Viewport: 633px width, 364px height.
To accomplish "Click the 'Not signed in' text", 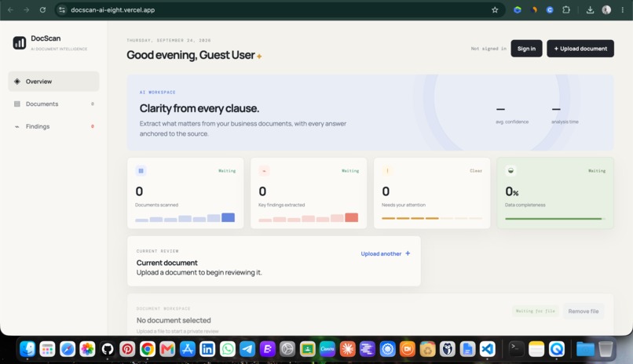I will point(488,49).
